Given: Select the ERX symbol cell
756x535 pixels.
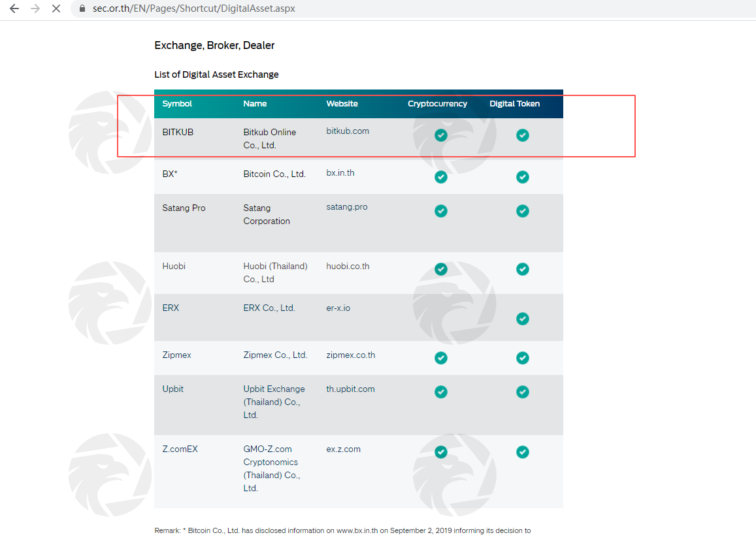Looking at the screenshot, I should [x=171, y=308].
